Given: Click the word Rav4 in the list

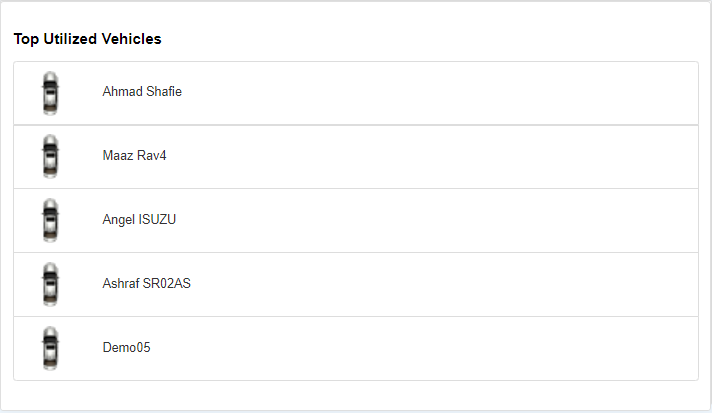Looking at the screenshot, I should pos(150,156).
